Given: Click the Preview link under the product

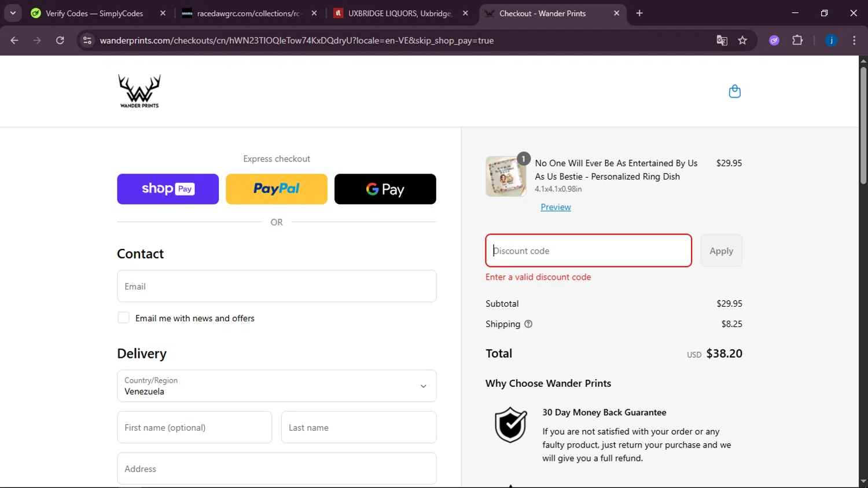Looking at the screenshot, I should tap(556, 207).
